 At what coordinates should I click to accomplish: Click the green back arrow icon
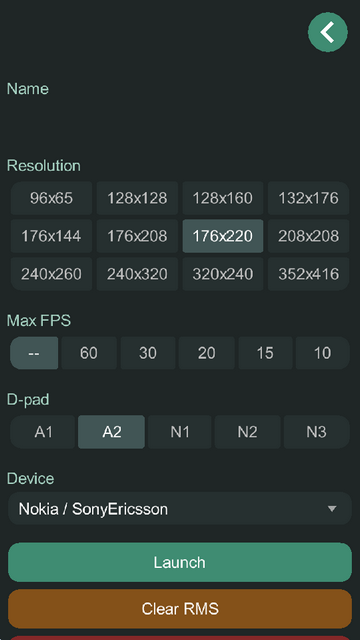click(x=328, y=32)
